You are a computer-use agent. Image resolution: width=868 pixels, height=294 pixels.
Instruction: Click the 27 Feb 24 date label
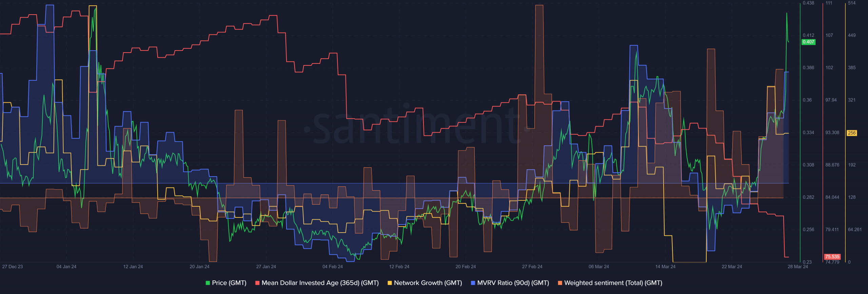click(x=532, y=267)
